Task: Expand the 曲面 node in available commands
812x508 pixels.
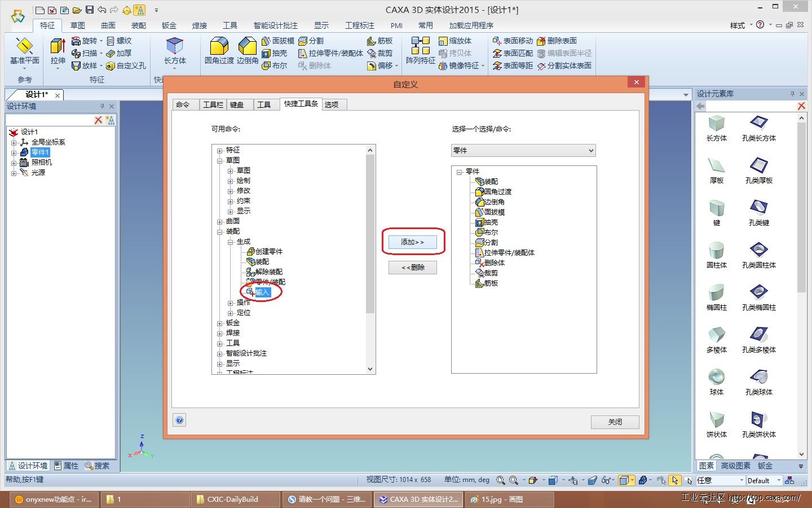Action: 220,221
